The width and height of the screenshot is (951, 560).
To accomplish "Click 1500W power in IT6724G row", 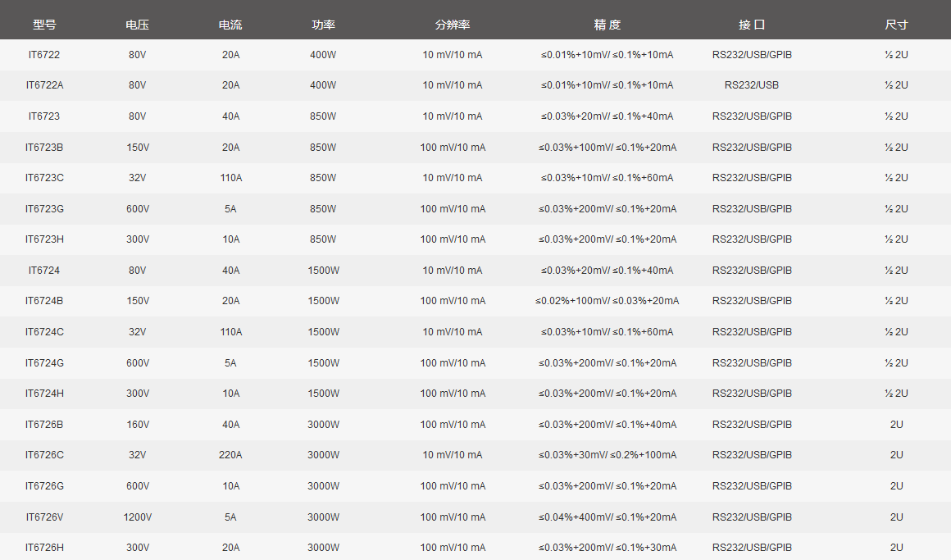I will tap(323, 363).
